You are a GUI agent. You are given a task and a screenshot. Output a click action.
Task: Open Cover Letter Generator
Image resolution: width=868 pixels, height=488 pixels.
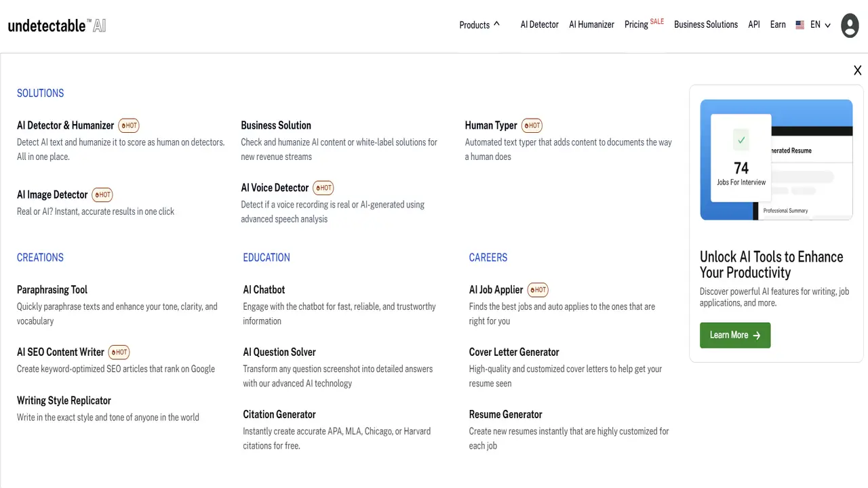[514, 352]
